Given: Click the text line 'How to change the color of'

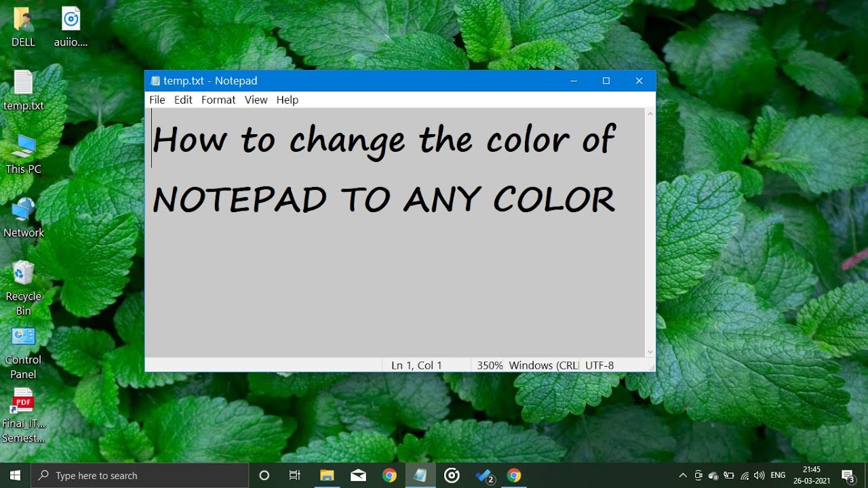Looking at the screenshot, I should click(384, 141).
